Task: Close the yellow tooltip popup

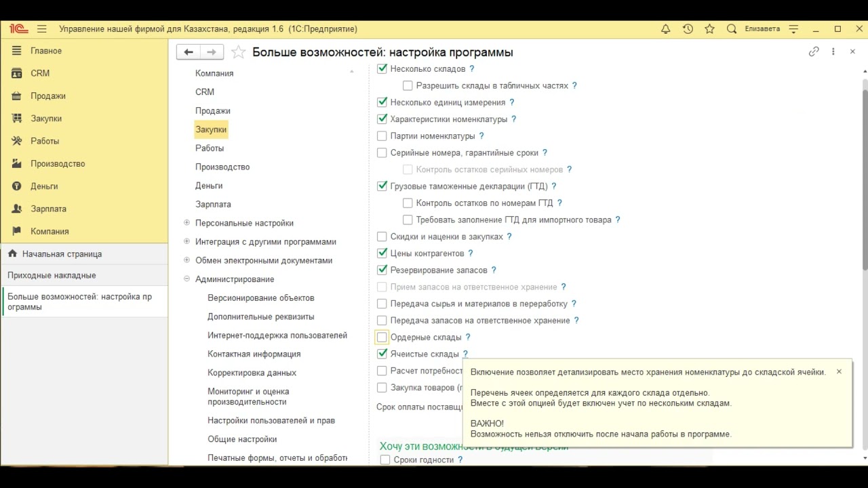Action: tap(839, 371)
